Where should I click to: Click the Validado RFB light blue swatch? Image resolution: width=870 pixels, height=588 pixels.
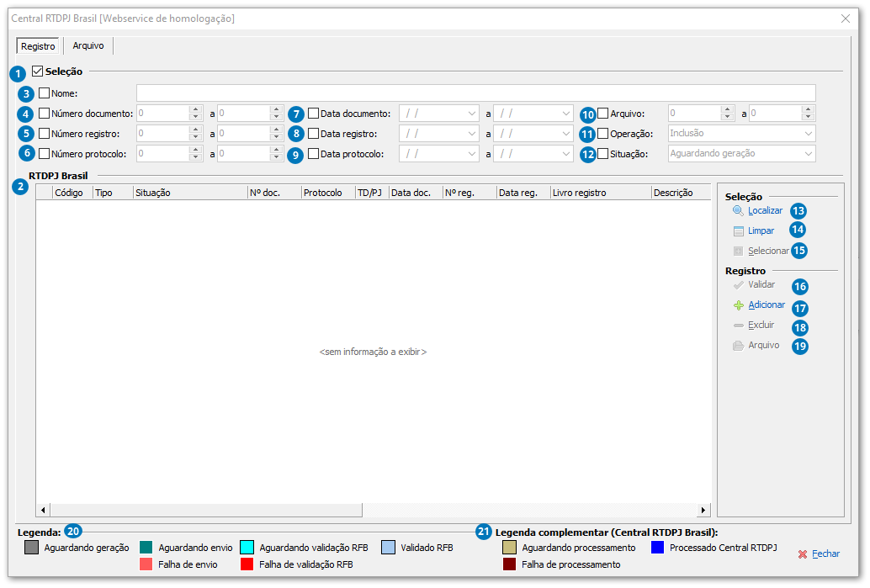389,548
